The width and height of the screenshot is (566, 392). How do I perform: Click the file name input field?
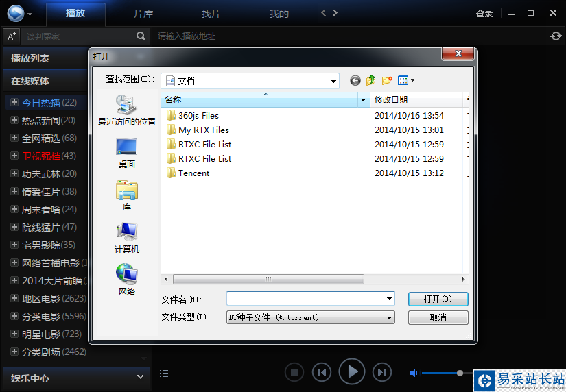310,299
